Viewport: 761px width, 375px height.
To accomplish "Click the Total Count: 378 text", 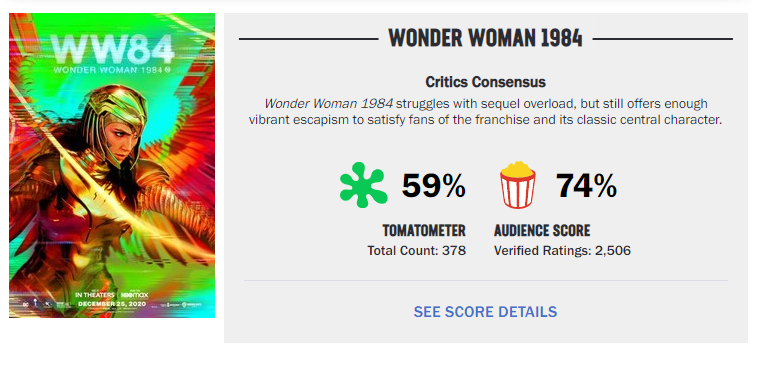I will 416,251.
